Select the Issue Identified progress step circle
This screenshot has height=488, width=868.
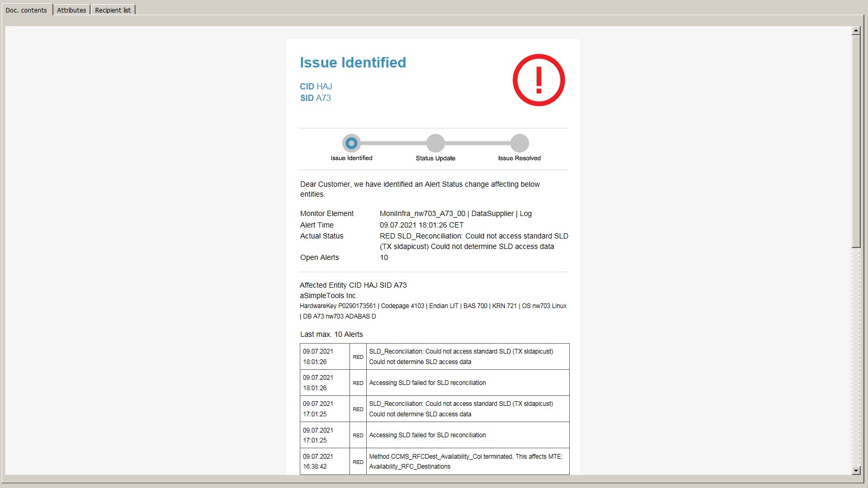352,143
